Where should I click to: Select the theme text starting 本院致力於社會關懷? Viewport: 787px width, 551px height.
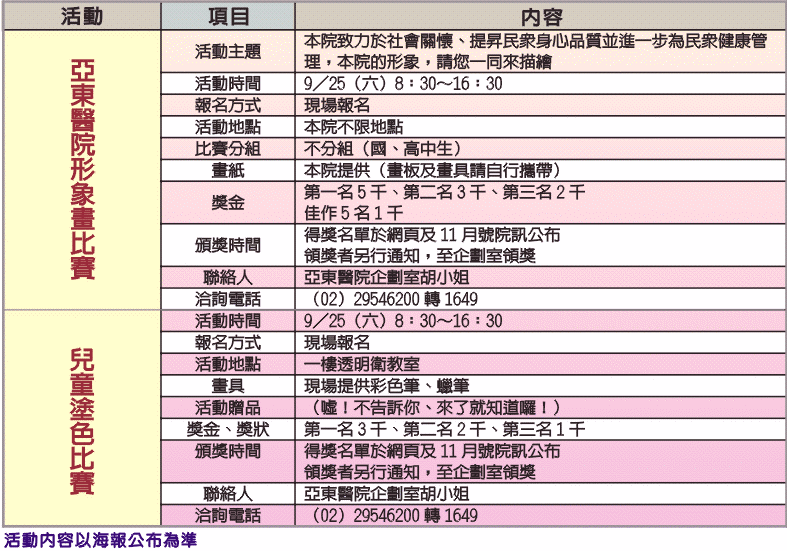535,51
